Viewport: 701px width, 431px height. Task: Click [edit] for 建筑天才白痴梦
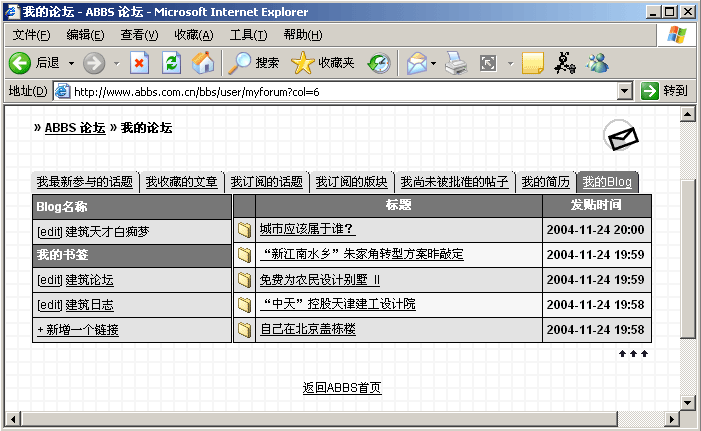pyautogui.click(x=50, y=232)
